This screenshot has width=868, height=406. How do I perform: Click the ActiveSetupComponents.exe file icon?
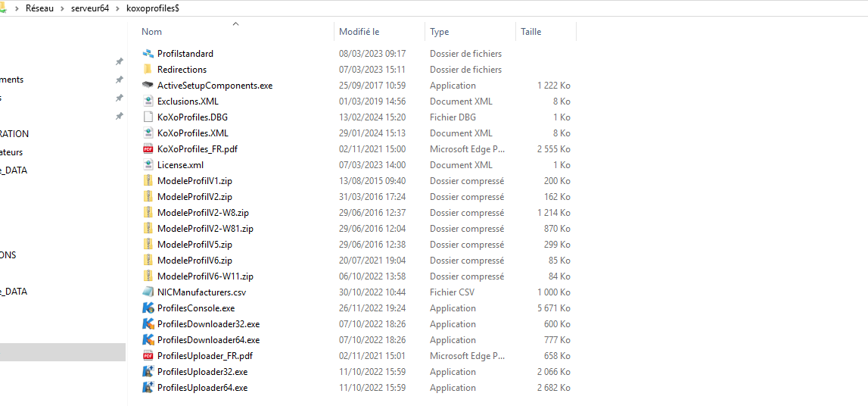click(x=148, y=86)
